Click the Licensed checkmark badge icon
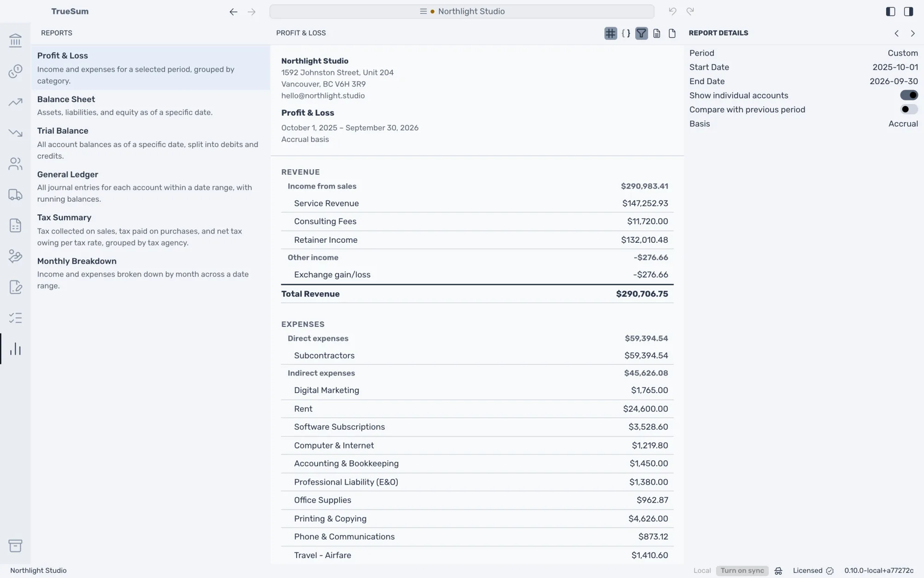The height and width of the screenshot is (578, 924). [830, 571]
